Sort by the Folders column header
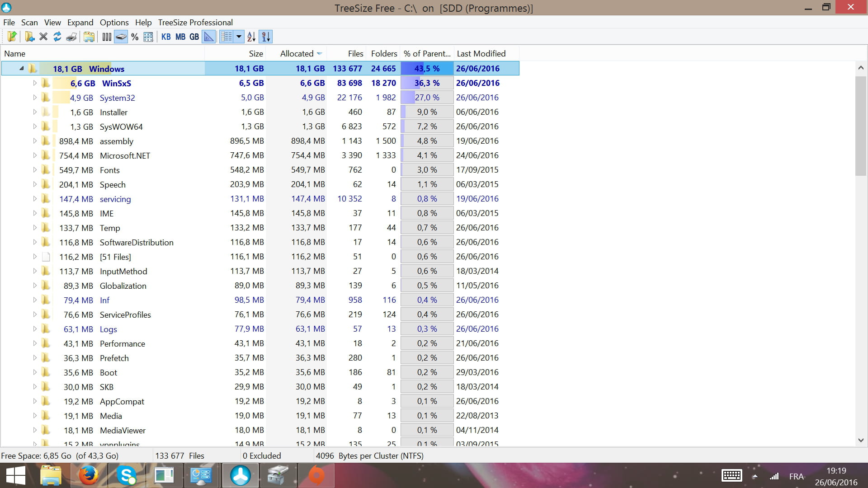 coord(382,53)
